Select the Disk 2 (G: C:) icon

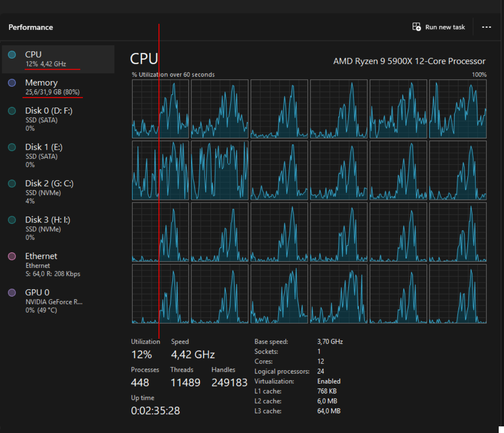pyautogui.click(x=12, y=183)
